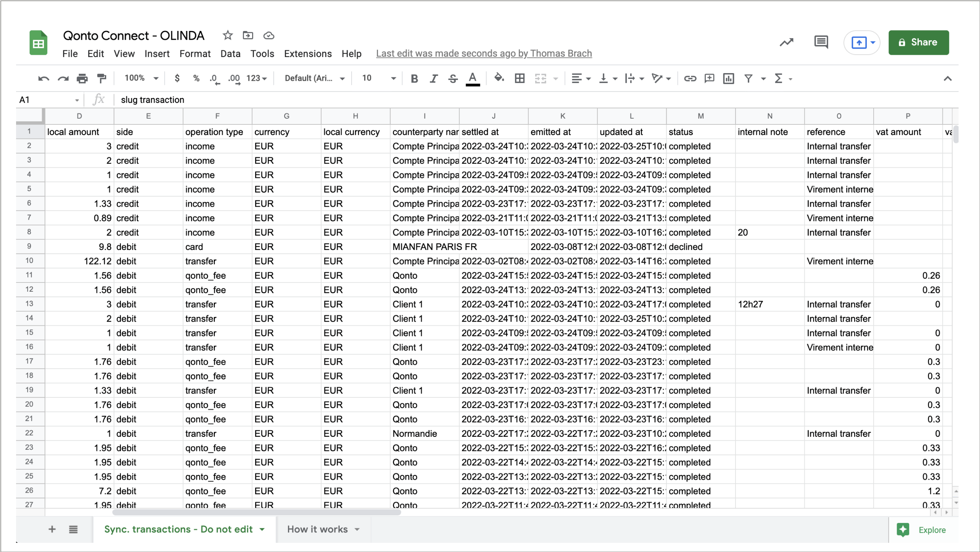Screen dimensions: 980x552
Task: Open the Insert chart icon
Action: 728,78
